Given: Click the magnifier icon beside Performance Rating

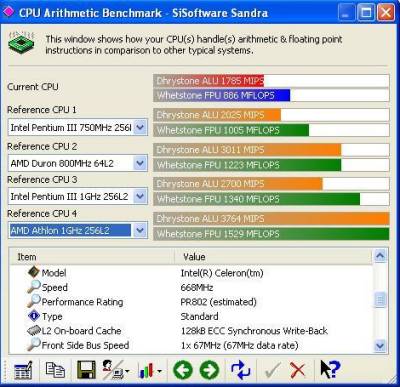Looking at the screenshot, I should coord(34,301).
